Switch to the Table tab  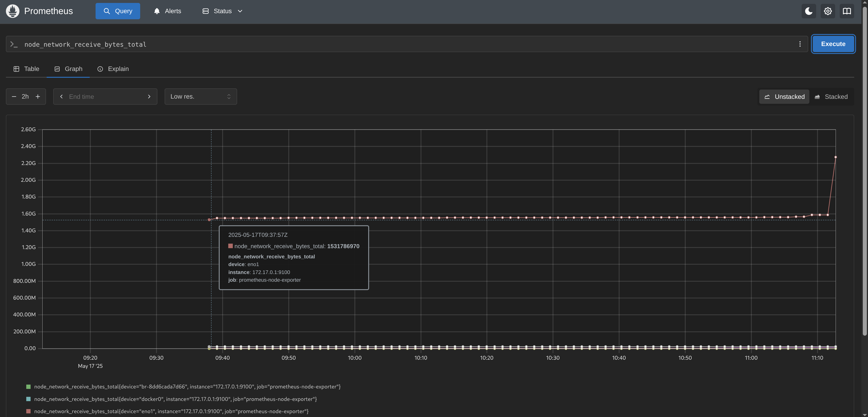coord(26,69)
